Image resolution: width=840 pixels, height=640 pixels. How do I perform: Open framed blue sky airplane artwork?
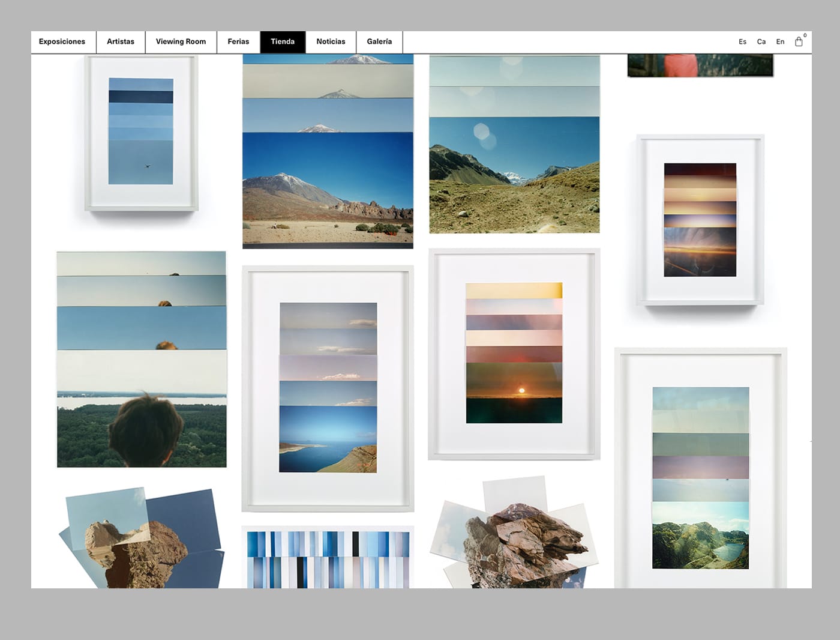[x=141, y=133]
